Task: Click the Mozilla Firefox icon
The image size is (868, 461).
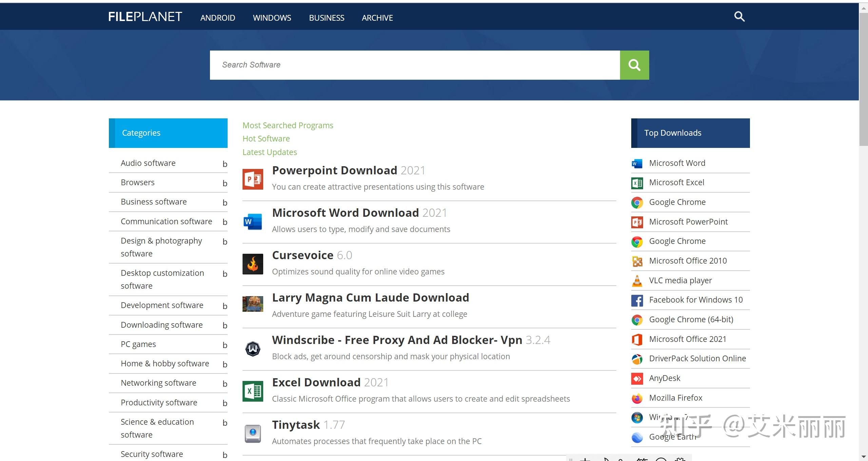Action: (637, 398)
